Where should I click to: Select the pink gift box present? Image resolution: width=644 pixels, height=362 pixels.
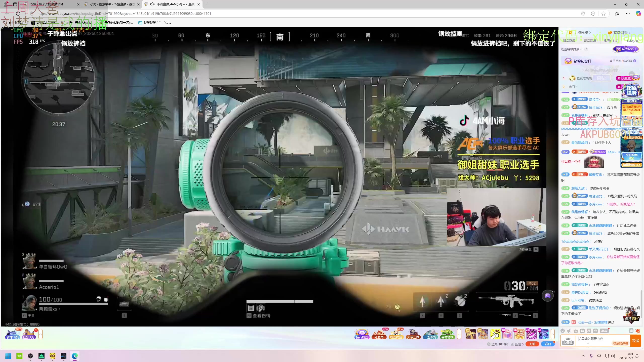click(507, 334)
